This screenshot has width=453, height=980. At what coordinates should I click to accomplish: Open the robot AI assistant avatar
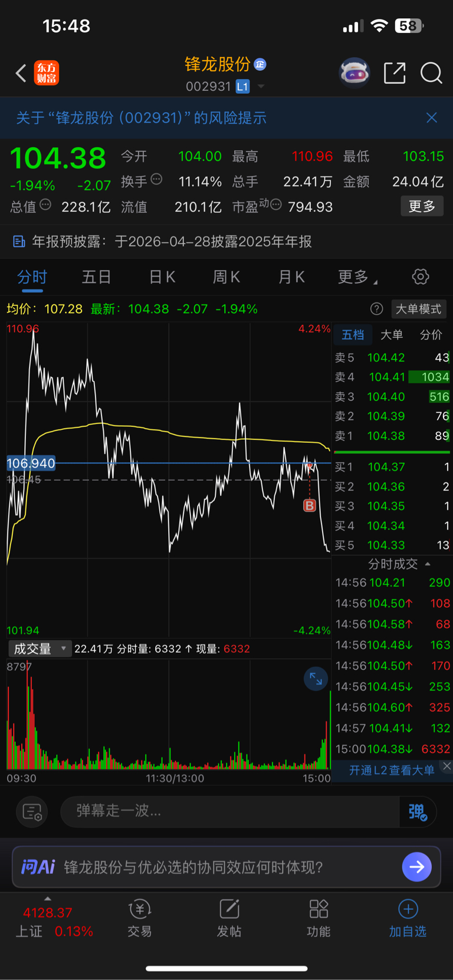354,73
